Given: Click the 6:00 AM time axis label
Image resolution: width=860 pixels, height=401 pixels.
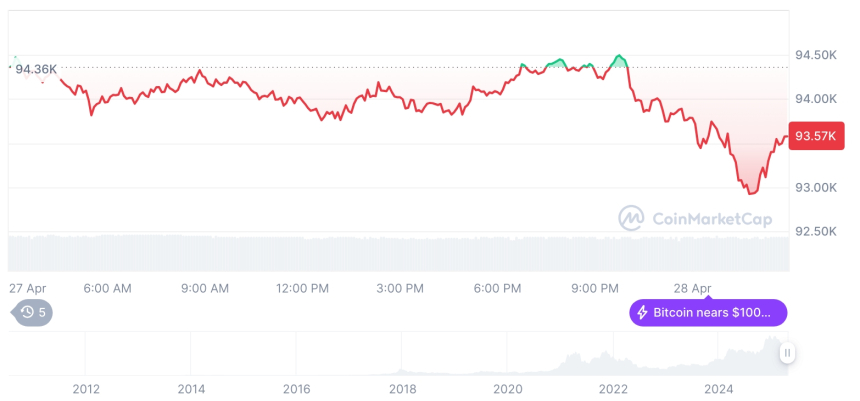Looking at the screenshot, I should click(x=107, y=288).
